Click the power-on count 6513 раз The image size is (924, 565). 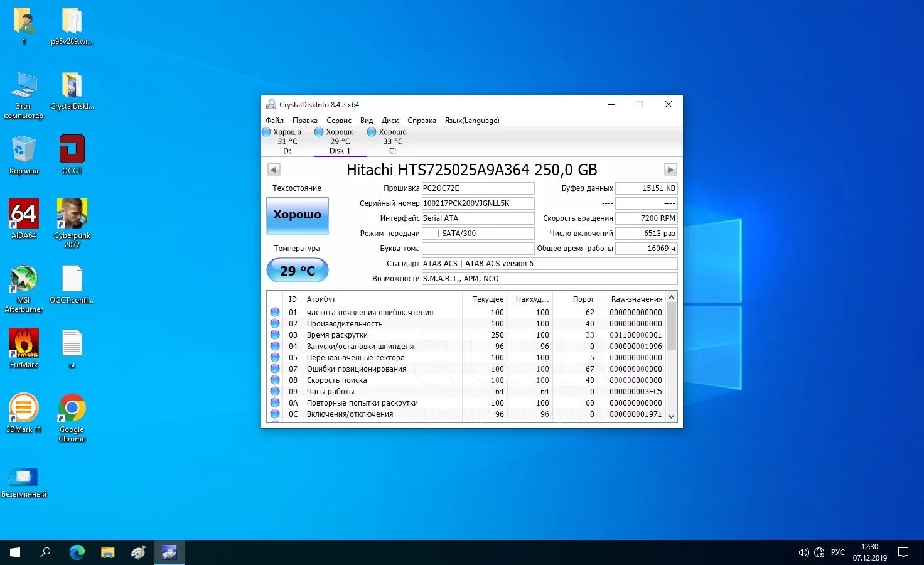[647, 234]
